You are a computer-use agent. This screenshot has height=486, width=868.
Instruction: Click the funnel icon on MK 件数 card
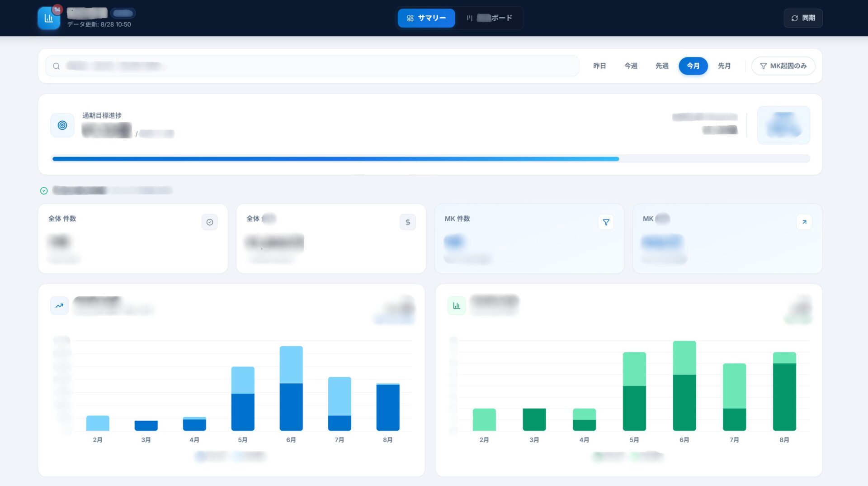[606, 222]
